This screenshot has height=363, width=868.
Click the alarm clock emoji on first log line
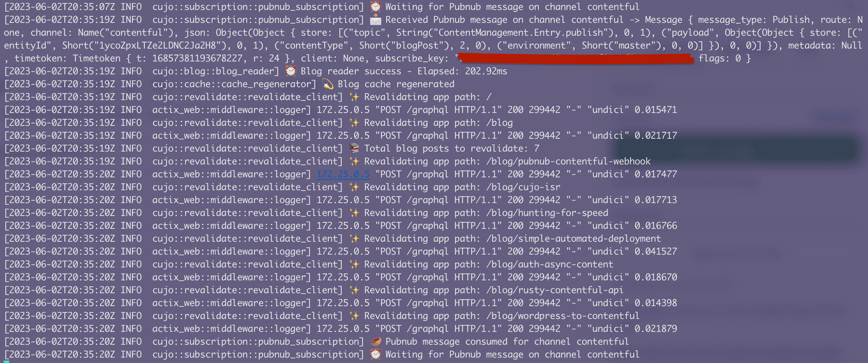click(x=375, y=7)
